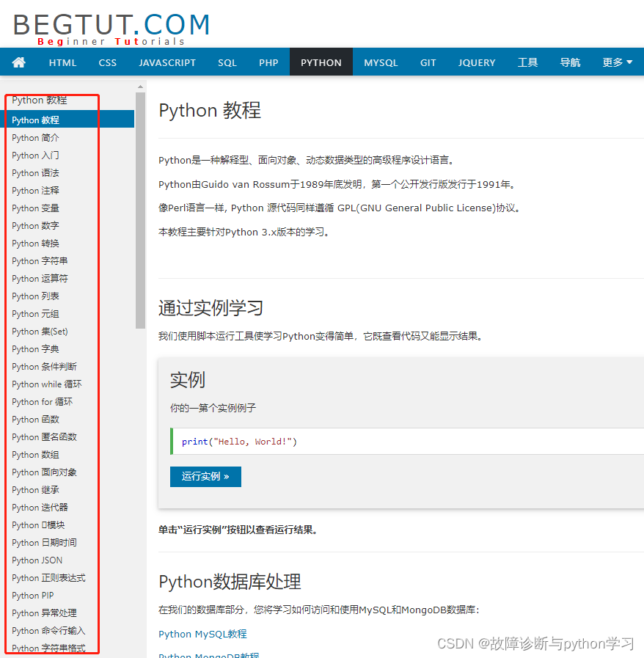Click the home icon in the navigation bar
The width and height of the screenshot is (644, 658).
tap(18, 62)
